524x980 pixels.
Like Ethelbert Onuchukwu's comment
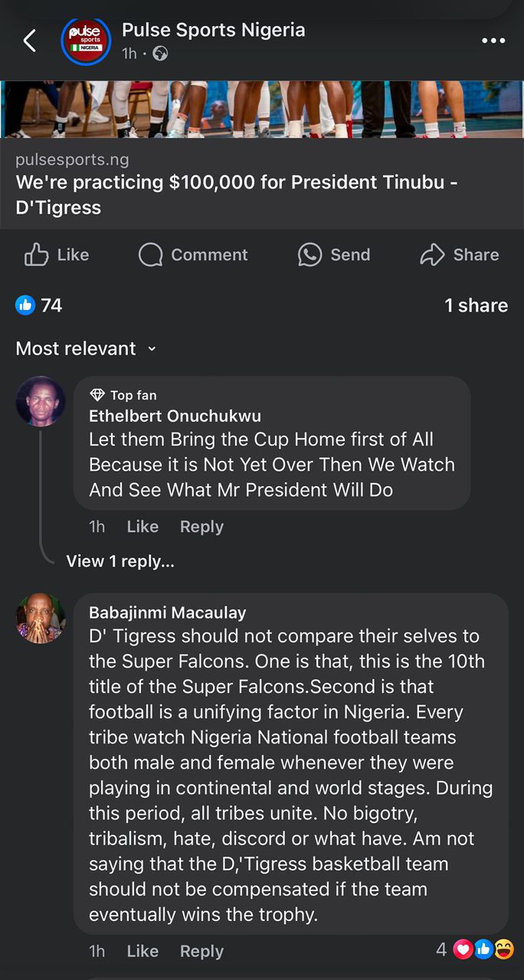point(142,527)
